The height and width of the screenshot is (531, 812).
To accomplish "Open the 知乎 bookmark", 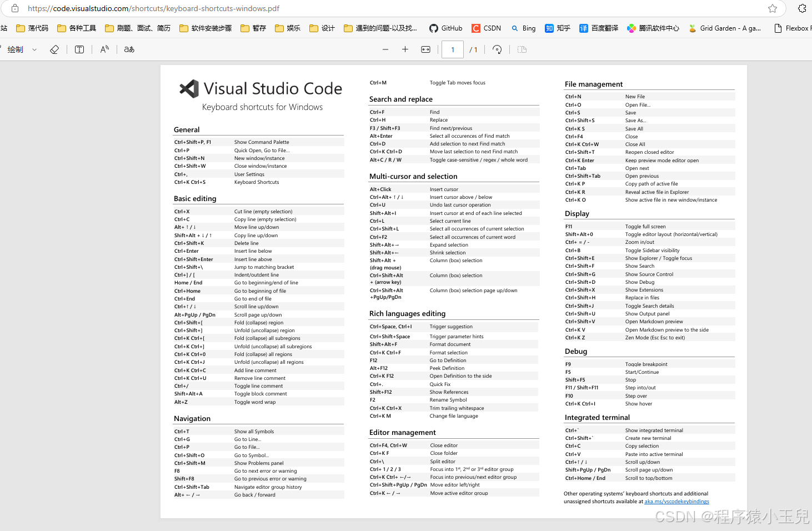I will coord(558,28).
